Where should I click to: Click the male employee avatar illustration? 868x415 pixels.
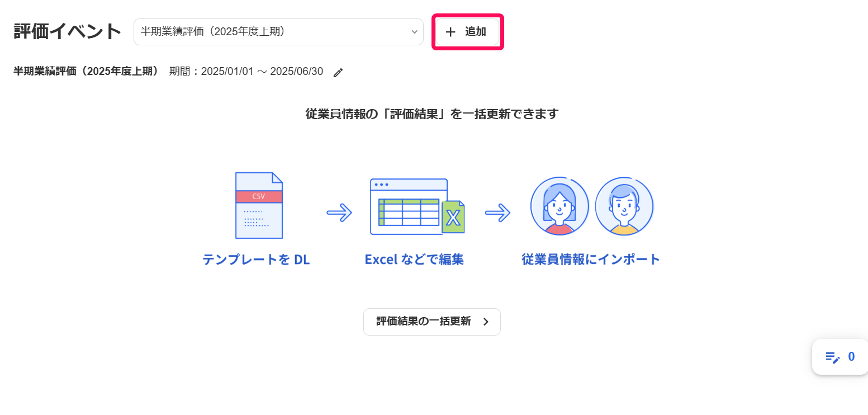(624, 206)
